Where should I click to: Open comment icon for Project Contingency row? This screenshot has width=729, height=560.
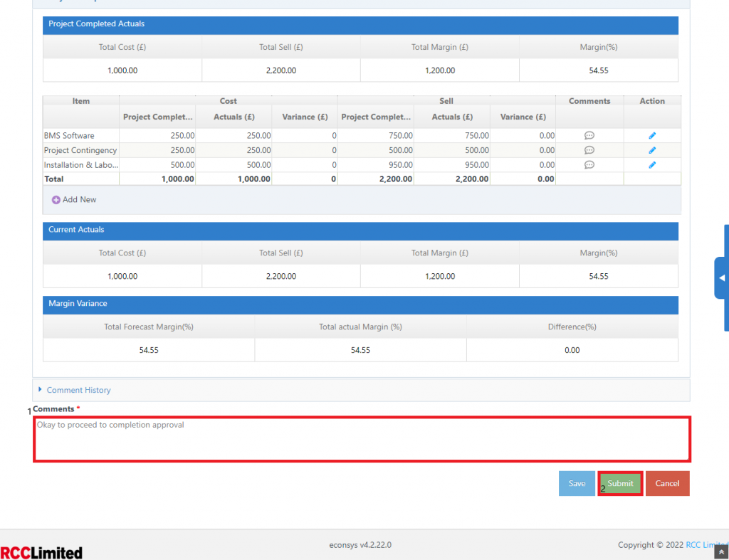click(589, 150)
